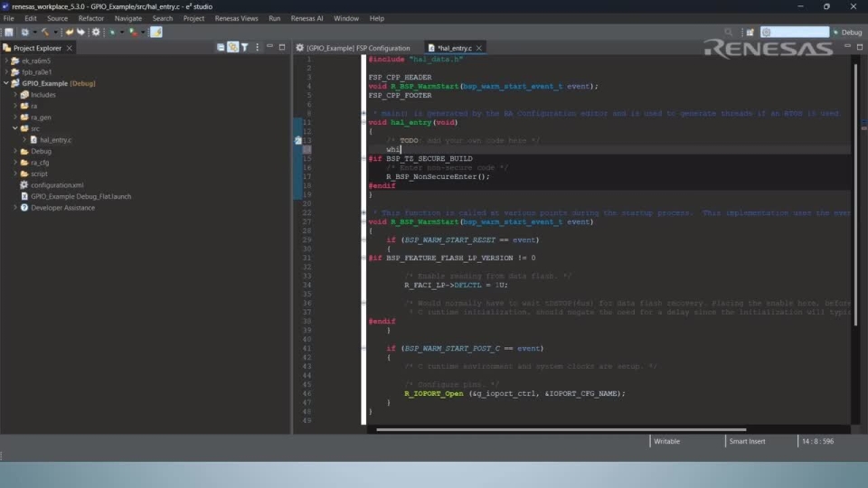The image size is (868, 488).
Task: Open dropdown arrow next to run launch icon
Action: pos(143,33)
